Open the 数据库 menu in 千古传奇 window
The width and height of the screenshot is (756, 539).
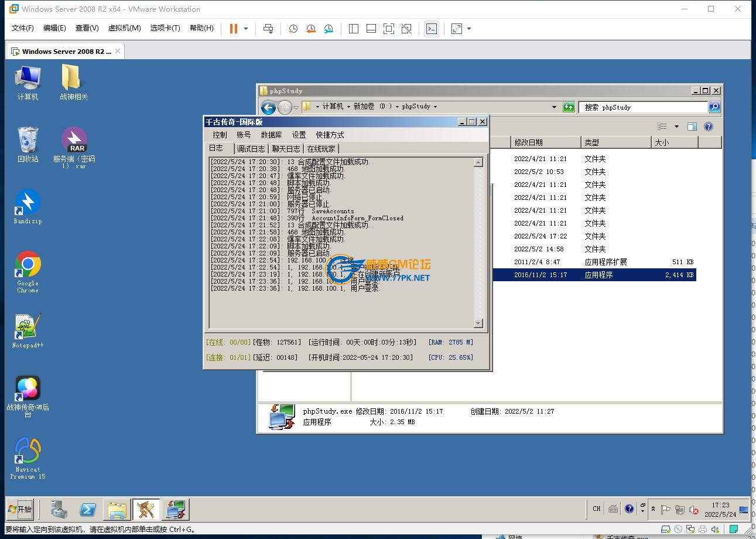pyautogui.click(x=271, y=135)
